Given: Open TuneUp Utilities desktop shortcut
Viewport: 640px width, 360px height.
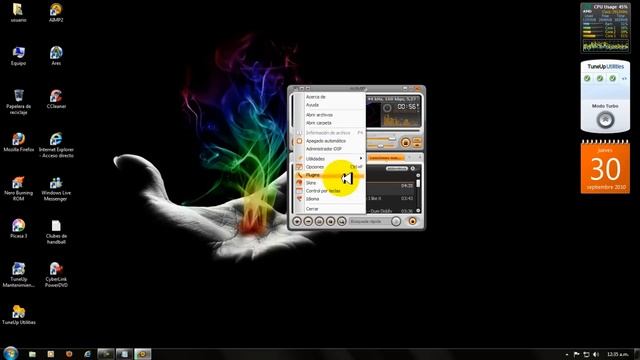Looking at the screenshot, I should click(x=18, y=315).
